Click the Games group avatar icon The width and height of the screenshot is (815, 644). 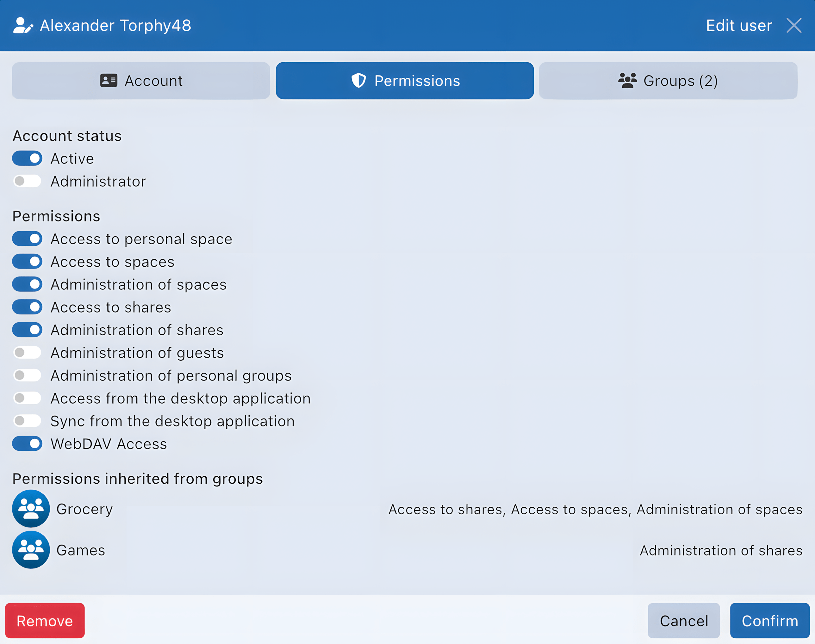coord(31,550)
